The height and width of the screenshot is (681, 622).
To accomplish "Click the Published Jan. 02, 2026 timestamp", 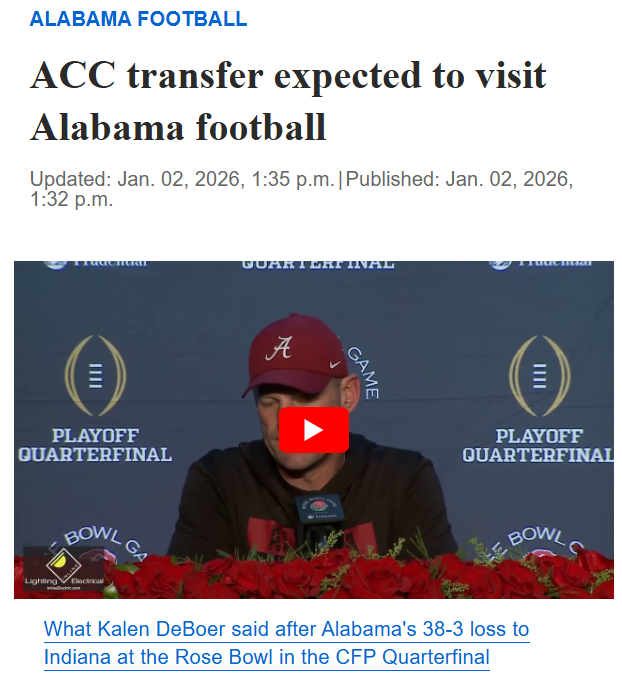I will pyautogui.click(x=458, y=180).
